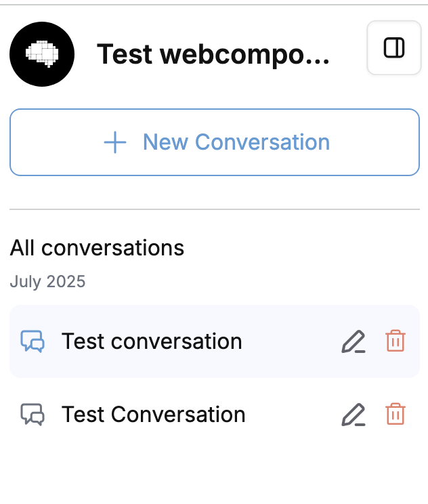Click the divider line above the brain logo
The width and height of the screenshot is (428, 504).
point(214,5)
